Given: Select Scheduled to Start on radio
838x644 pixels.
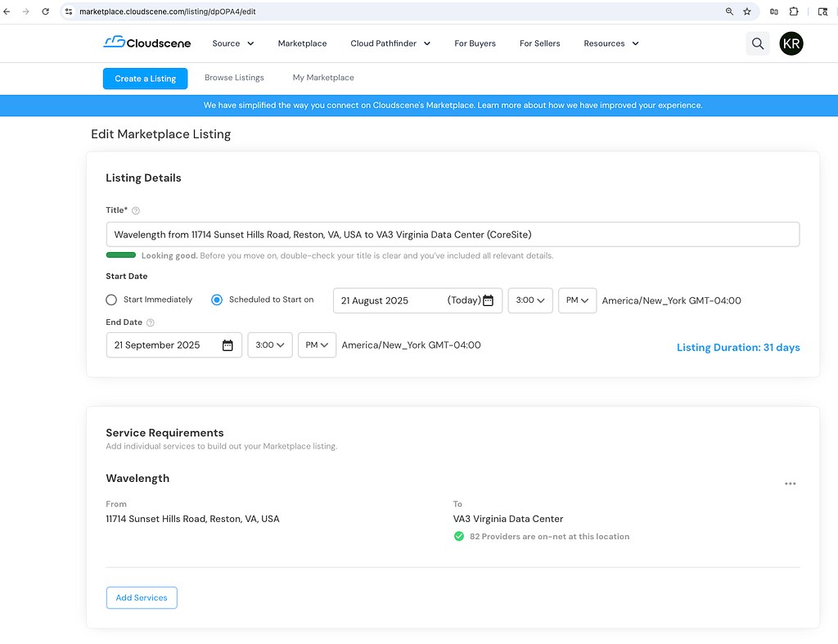Looking at the screenshot, I should pyautogui.click(x=216, y=299).
